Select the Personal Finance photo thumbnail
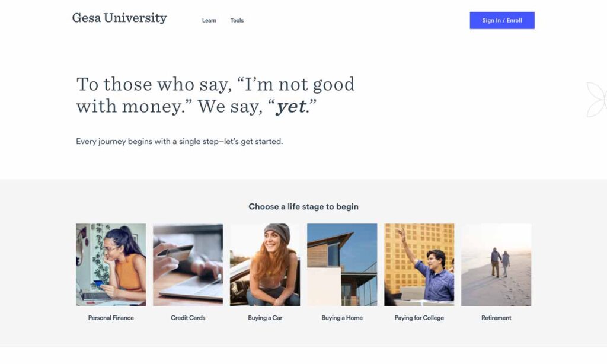The height and width of the screenshot is (364, 607). click(x=111, y=264)
